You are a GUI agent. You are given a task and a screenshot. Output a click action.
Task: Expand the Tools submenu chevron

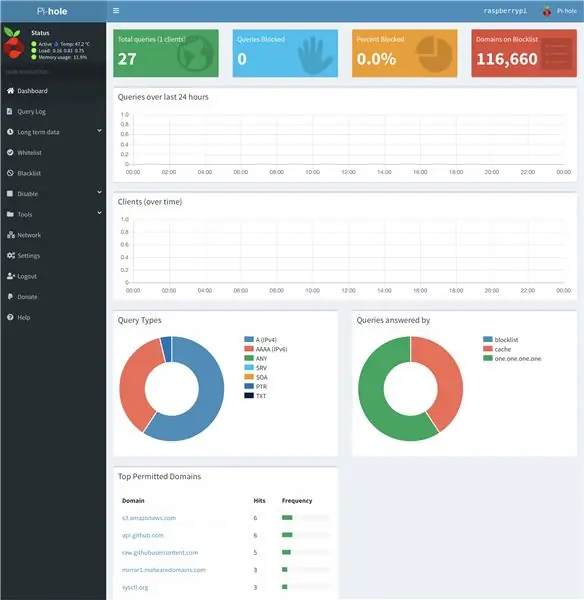coord(99,213)
